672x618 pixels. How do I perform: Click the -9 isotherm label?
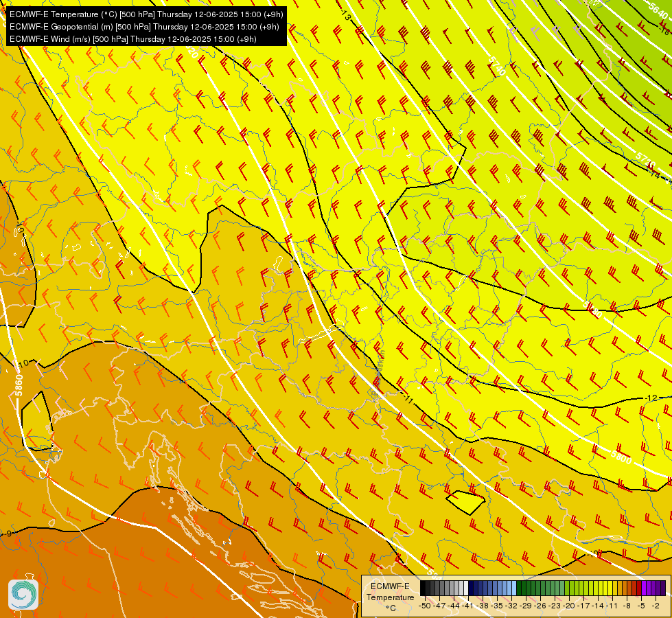8,534
